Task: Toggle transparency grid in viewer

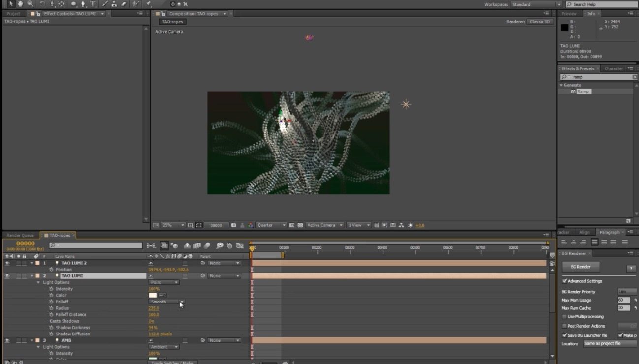Action: [x=300, y=225]
